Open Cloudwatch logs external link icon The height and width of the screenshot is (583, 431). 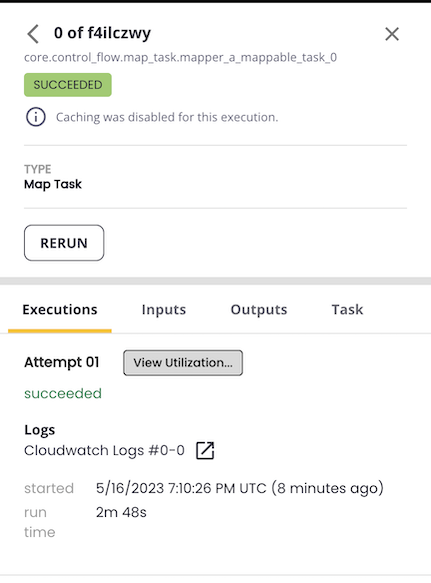click(x=205, y=451)
